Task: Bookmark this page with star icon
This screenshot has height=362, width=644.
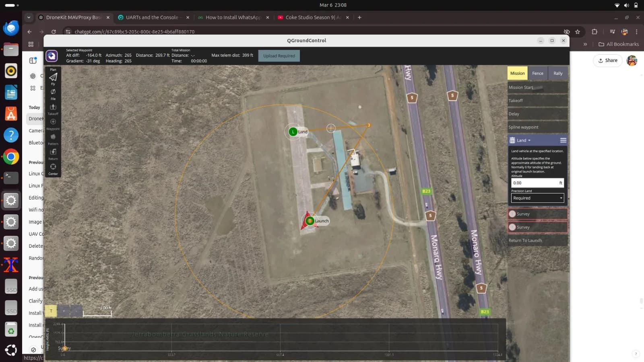Action: coord(578,31)
